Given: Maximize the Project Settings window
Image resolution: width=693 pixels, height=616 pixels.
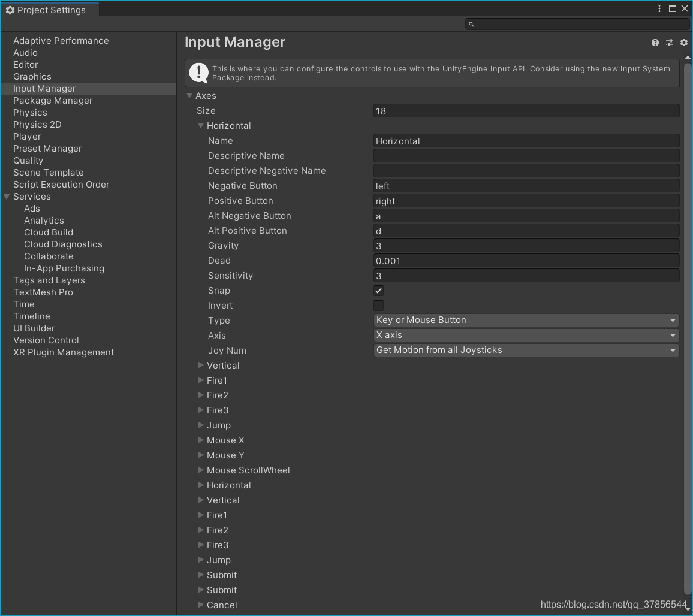Looking at the screenshot, I should 673,8.
